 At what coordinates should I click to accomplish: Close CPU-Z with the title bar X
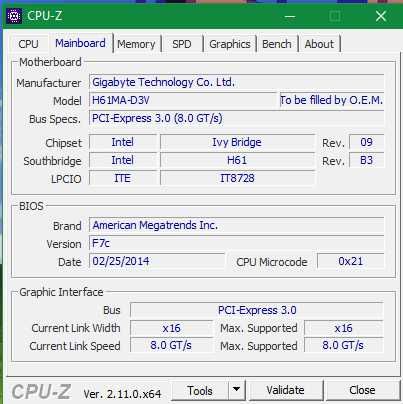pyautogui.click(x=381, y=16)
